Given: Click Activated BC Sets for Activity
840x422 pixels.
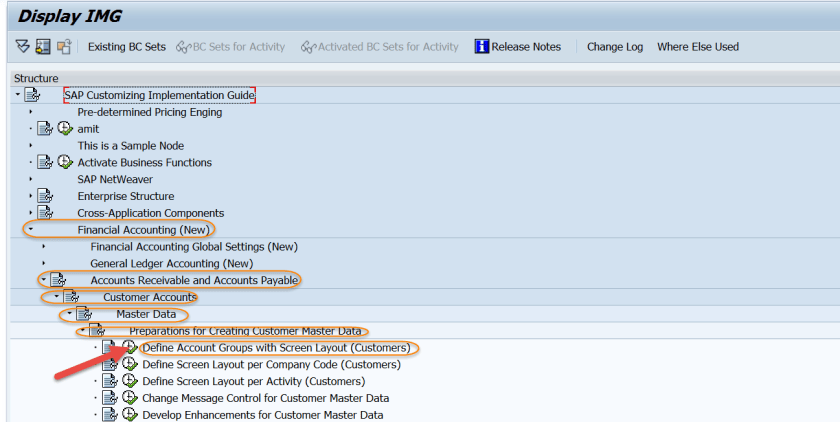Looking at the screenshot, I should tap(380, 47).
